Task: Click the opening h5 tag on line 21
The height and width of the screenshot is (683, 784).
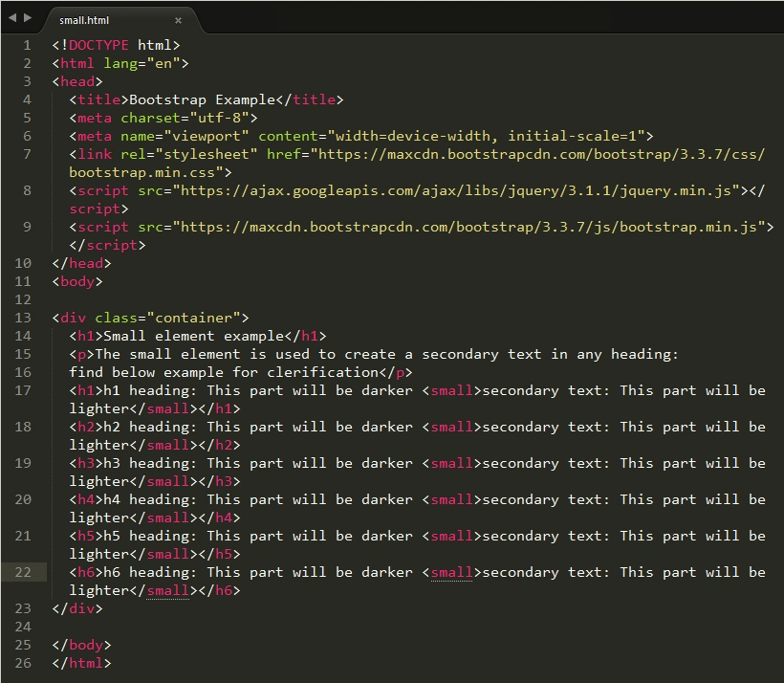Action: (86, 537)
